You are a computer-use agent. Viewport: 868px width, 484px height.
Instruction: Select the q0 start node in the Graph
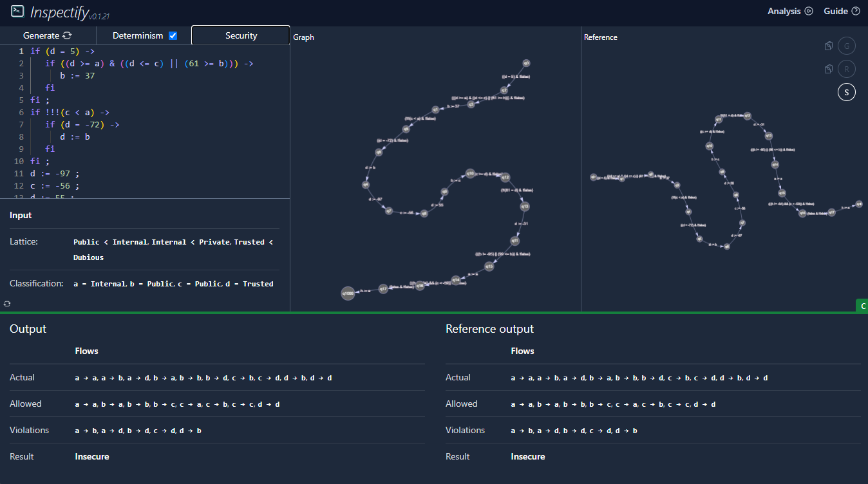(526, 63)
